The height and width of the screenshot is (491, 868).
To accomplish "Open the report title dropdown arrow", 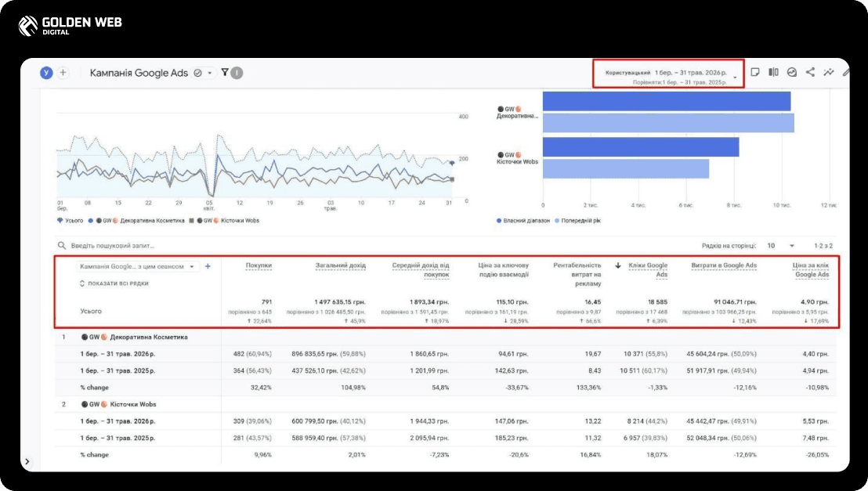I will click(210, 73).
